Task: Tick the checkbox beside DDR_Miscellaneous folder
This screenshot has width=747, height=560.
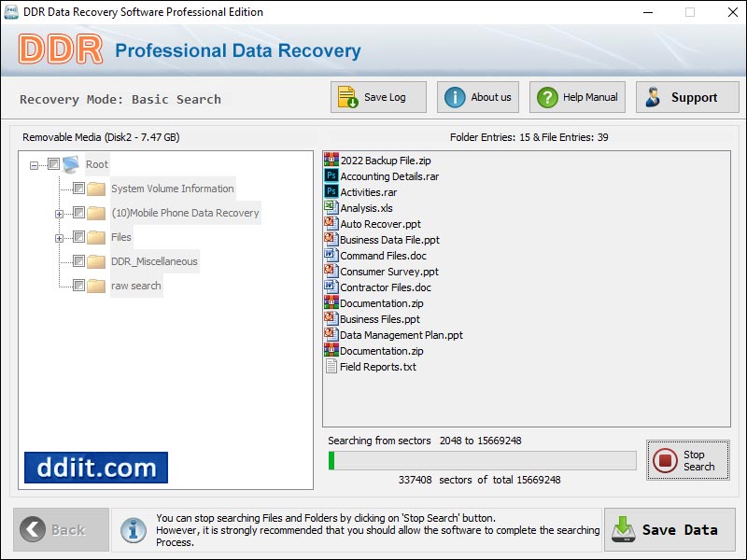Action: [78, 261]
